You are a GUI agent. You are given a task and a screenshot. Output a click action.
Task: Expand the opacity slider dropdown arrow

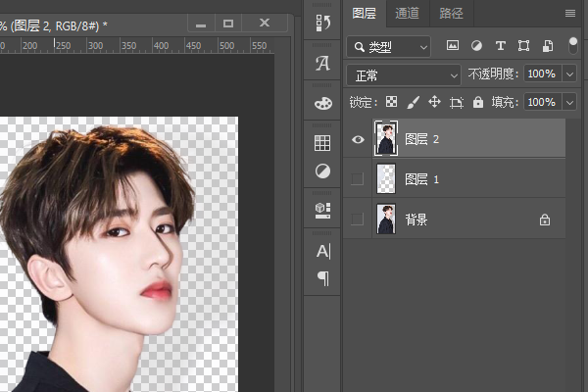click(569, 73)
